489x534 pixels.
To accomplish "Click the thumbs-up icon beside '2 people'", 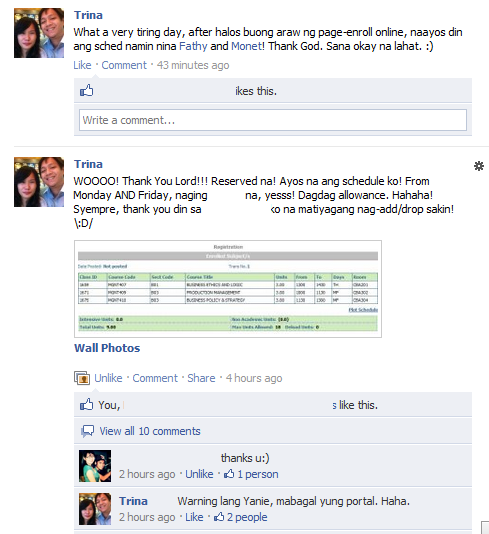I will tap(219, 517).
